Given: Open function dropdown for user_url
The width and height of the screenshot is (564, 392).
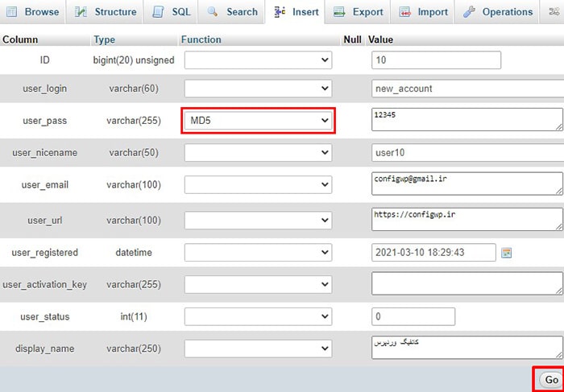Looking at the screenshot, I should [258, 220].
